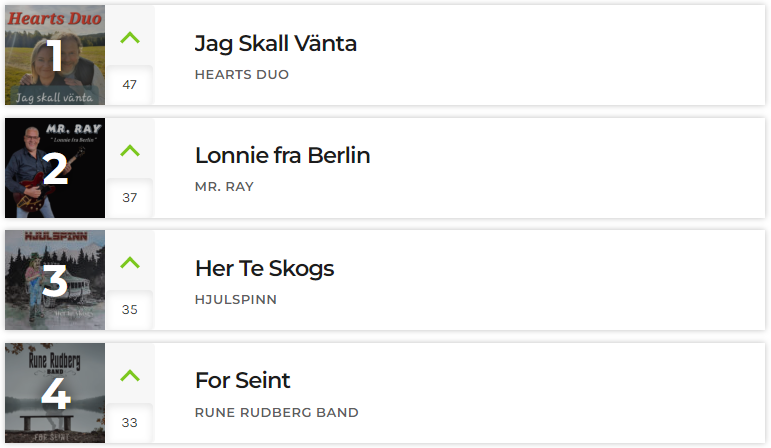
Task: Upvote Her Te Skogs with green arrow
Action: point(130,262)
